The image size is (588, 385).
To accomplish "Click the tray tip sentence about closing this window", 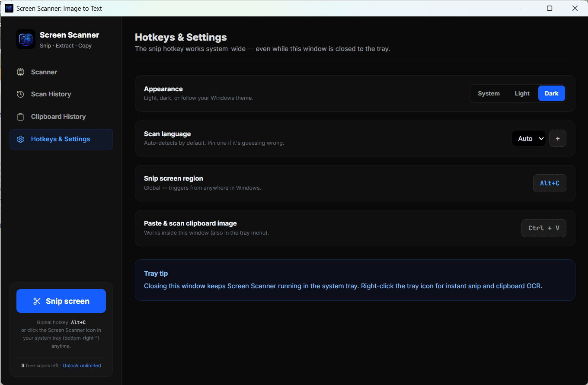I will tap(343, 286).
